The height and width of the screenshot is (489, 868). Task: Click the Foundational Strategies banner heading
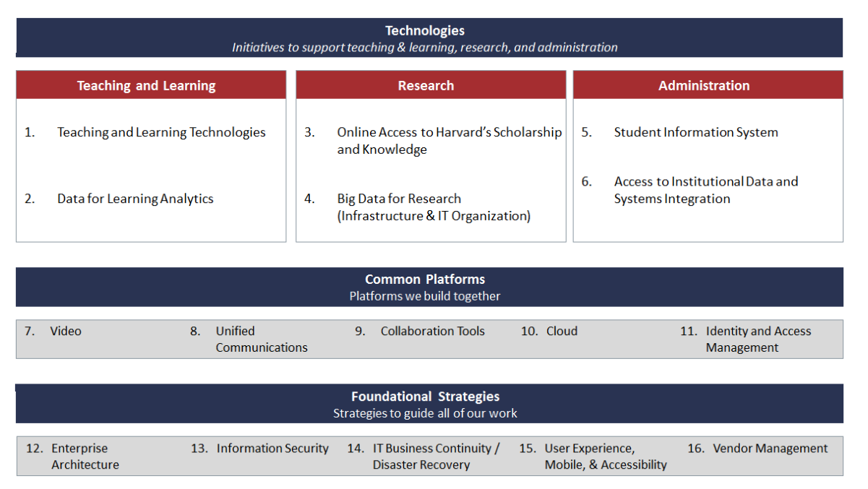[425, 396]
